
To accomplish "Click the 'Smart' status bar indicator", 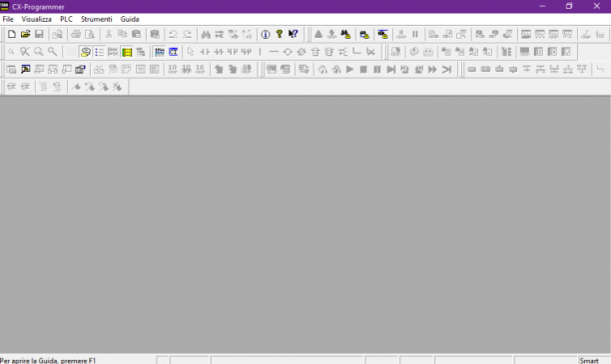I will point(589,360).
